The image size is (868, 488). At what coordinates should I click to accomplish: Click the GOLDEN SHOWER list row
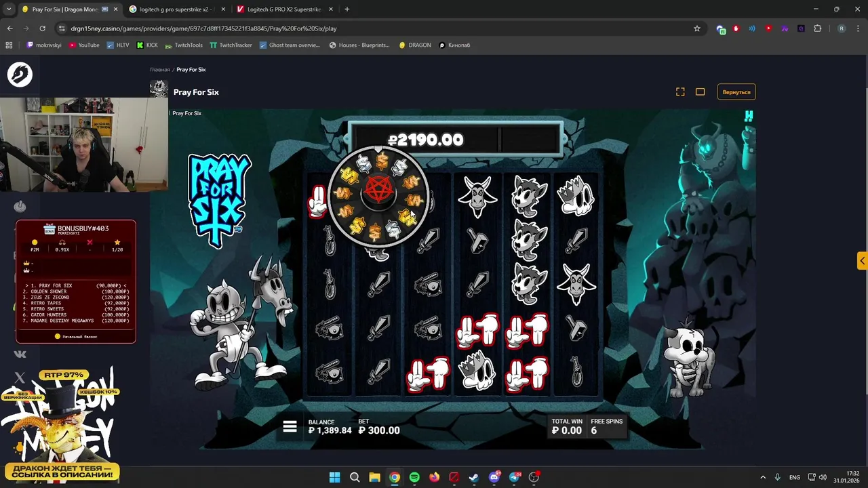pyautogui.click(x=76, y=291)
